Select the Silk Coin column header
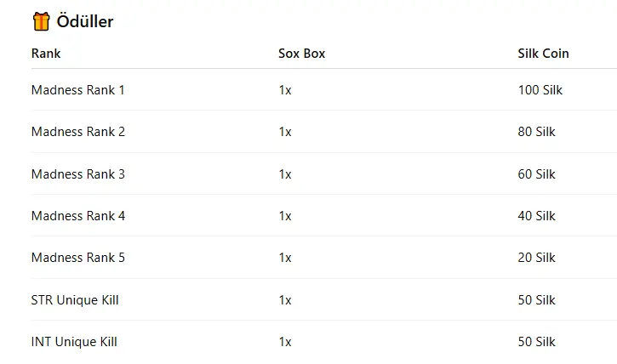Image resolution: width=617 pixels, height=364 pixels. pos(543,54)
